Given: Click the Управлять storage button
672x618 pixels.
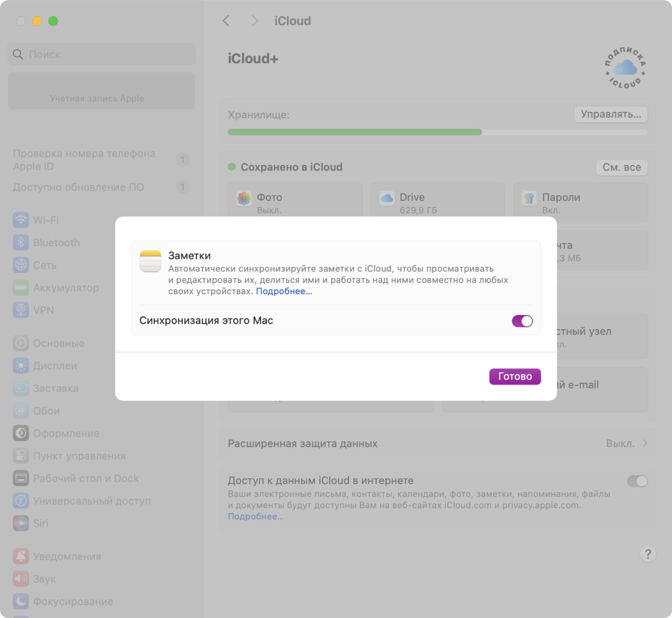Looking at the screenshot, I should click(x=611, y=114).
